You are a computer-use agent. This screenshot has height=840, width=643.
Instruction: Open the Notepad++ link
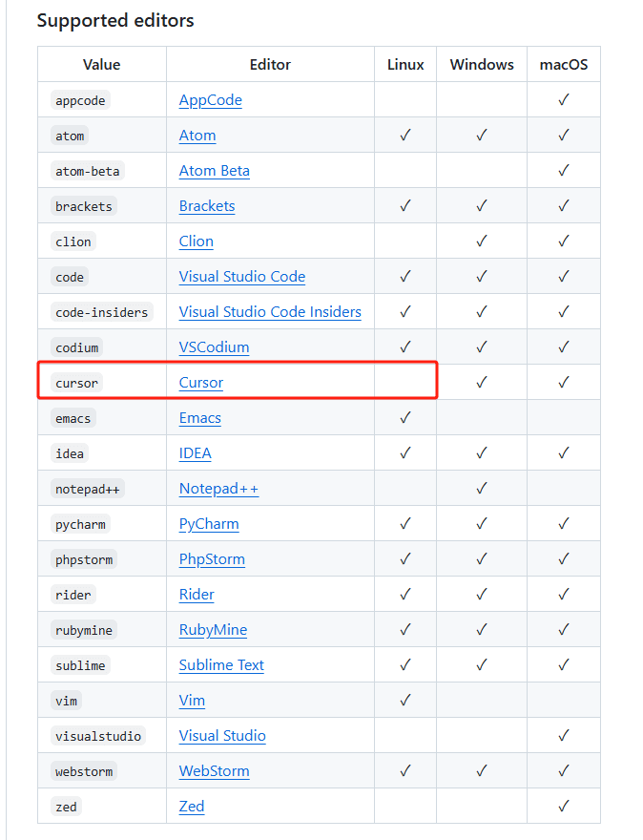(218, 489)
